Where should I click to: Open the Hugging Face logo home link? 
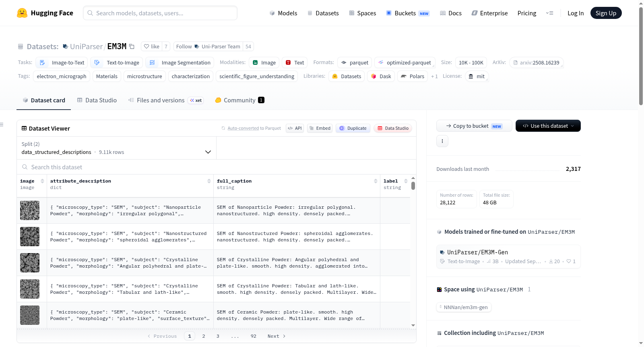45,13
